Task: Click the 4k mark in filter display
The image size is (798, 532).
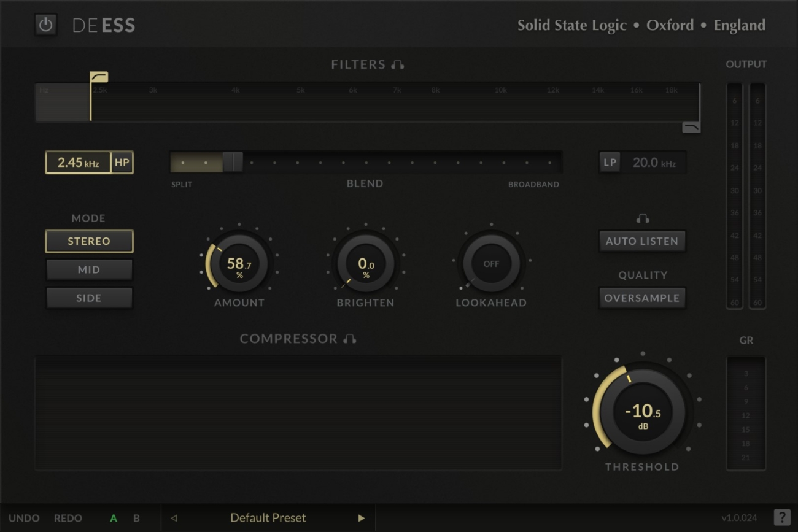Action: 236,90
